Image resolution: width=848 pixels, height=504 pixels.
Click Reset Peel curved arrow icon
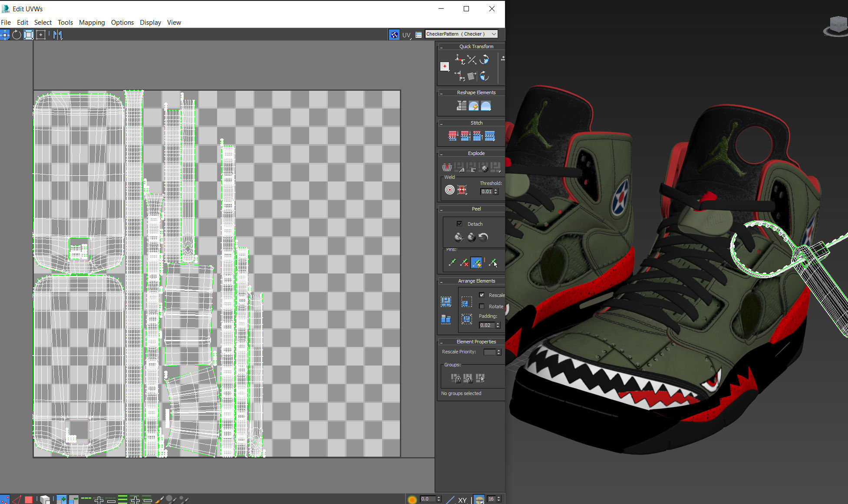coord(483,237)
